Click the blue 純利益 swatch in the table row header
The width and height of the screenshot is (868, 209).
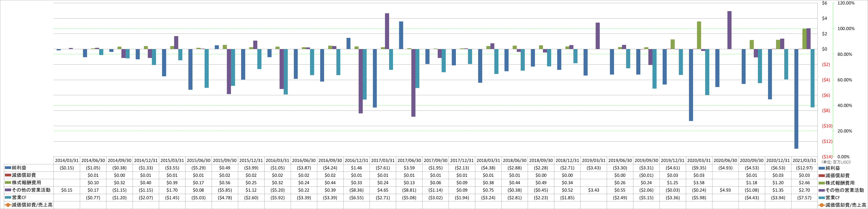[x=8, y=168]
